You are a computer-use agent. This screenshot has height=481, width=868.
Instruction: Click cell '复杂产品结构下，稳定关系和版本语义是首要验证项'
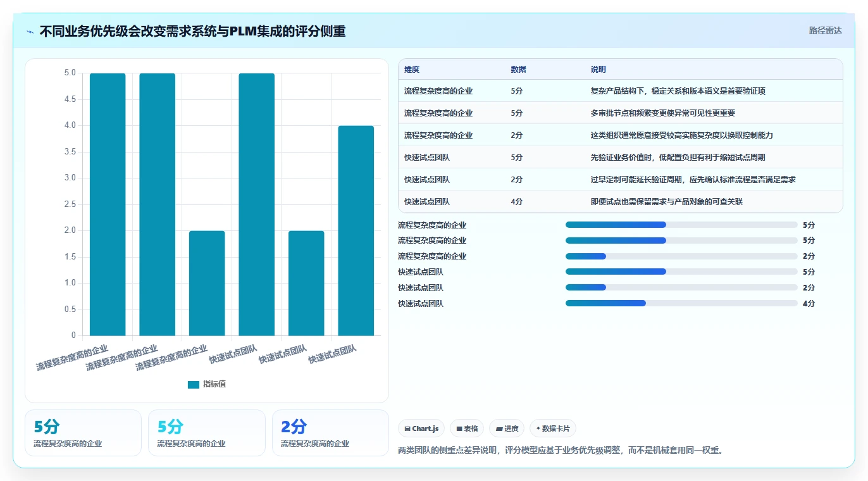678,91
